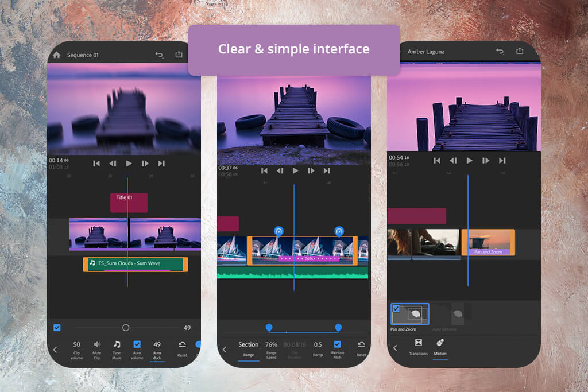Tap the home icon in the Sequence 01 phone
The image size is (588, 392).
tap(57, 55)
